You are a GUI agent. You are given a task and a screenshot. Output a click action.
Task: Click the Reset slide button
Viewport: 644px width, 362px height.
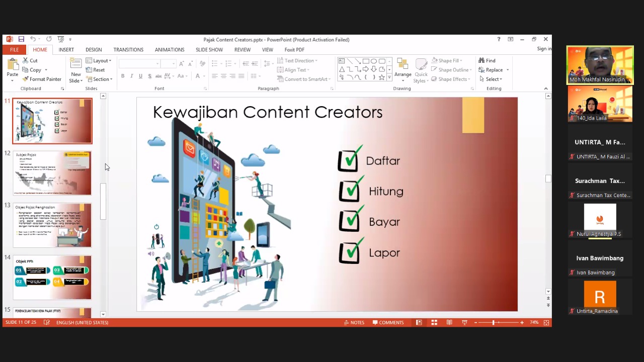[96, 70]
